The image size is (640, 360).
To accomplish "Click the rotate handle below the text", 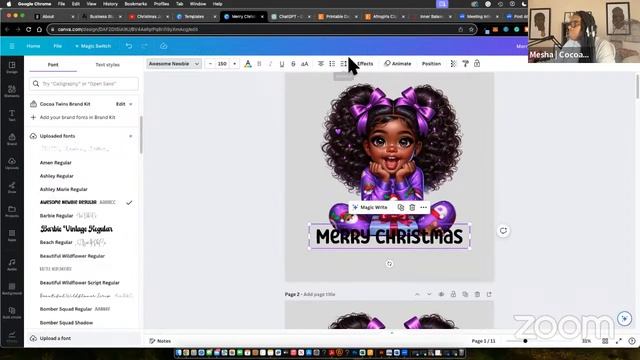I will click(389, 264).
